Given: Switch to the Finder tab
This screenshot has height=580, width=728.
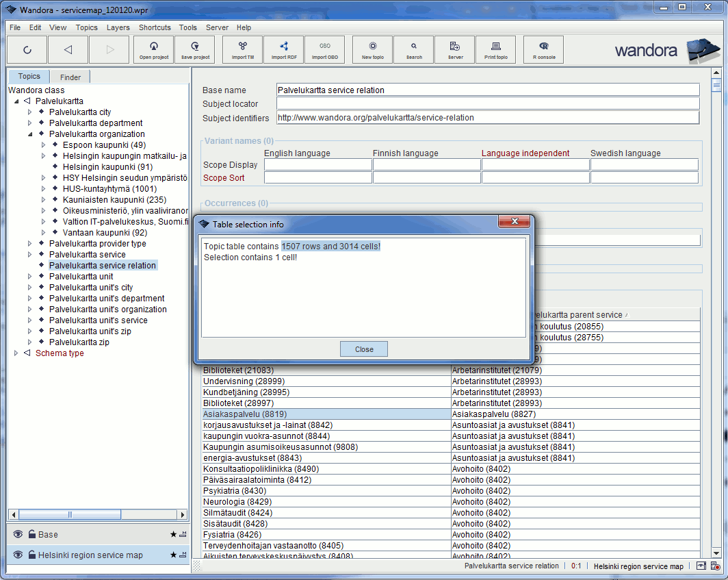Looking at the screenshot, I should [x=69, y=77].
